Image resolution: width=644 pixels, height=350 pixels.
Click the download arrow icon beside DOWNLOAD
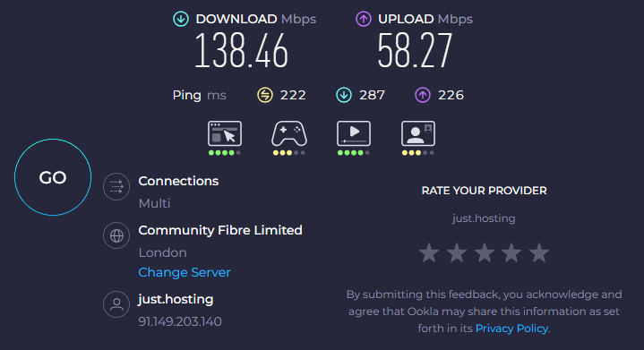(x=181, y=19)
